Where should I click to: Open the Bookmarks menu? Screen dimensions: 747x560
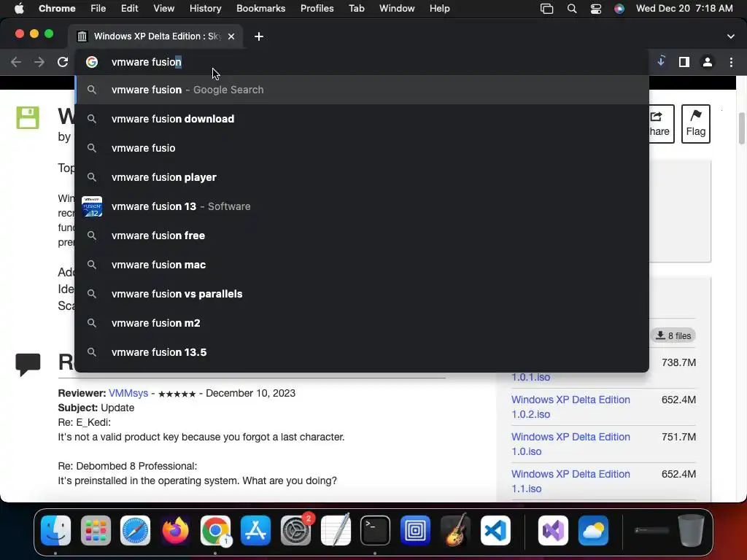click(x=260, y=8)
